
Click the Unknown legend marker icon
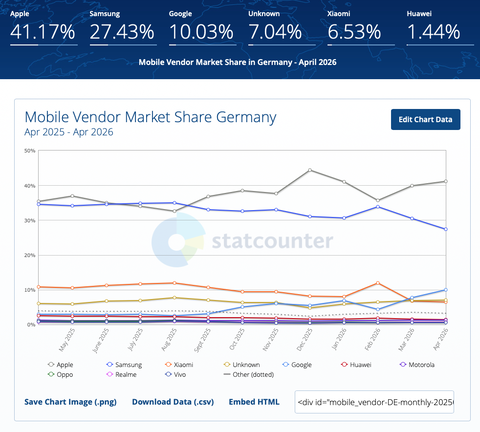point(227,365)
